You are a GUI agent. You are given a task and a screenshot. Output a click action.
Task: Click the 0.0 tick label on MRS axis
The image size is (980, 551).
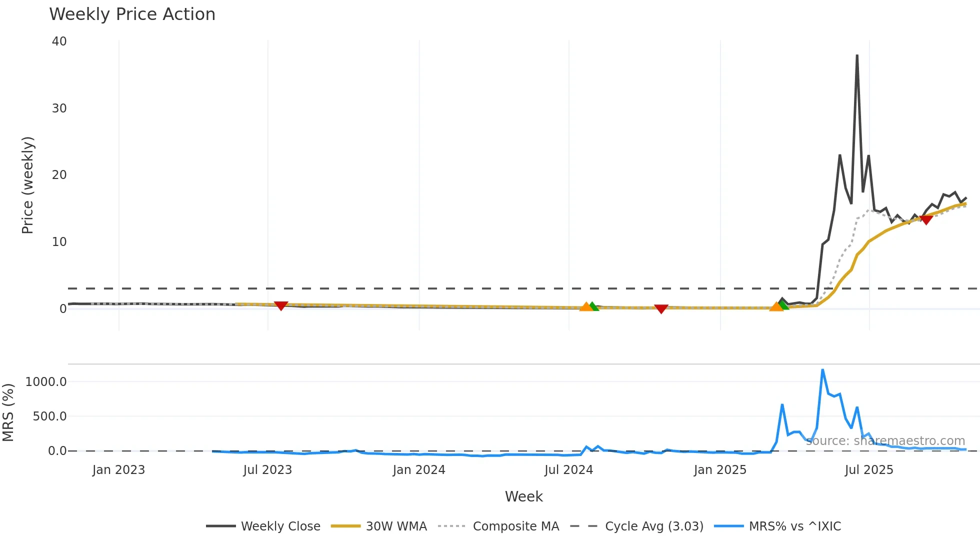(57, 451)
